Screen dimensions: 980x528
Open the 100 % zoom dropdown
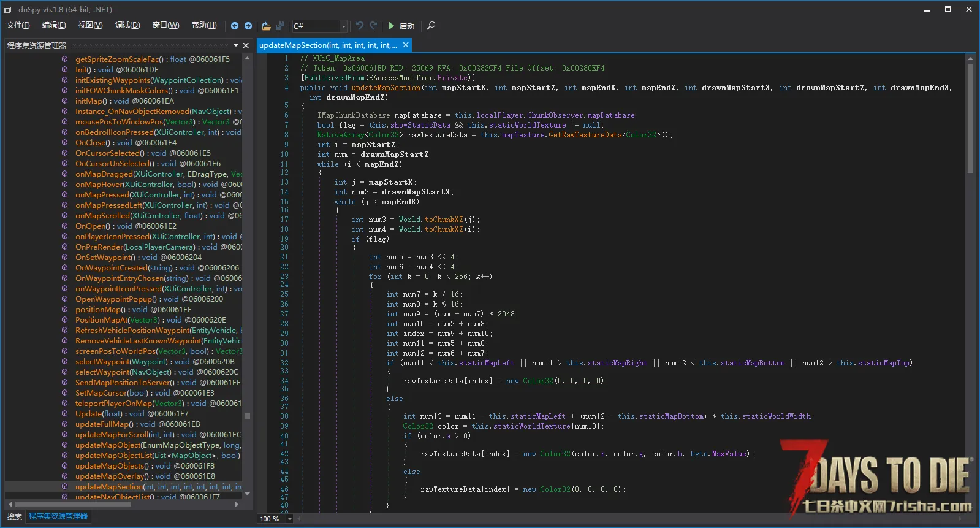tap(290, 519)
